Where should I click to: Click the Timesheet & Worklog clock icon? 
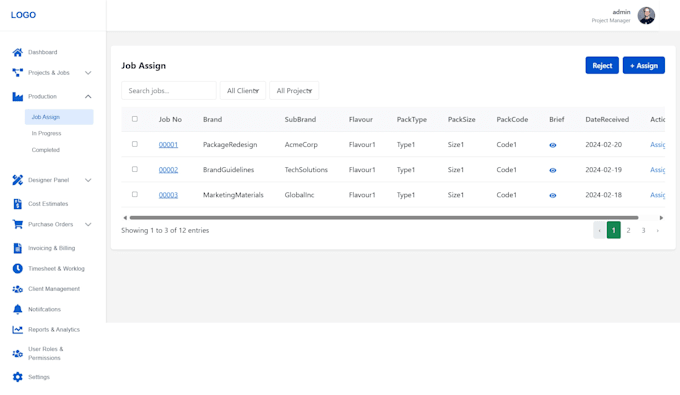pyautogui.click(x=17, y=269)
